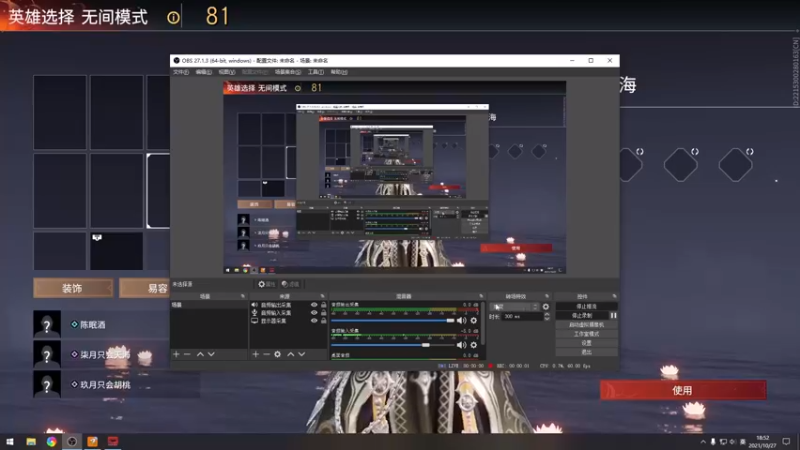Mute the 音频输入采集 mixer channel speaker icon
This screenshot has width=800, height=450.
[462, 345]
